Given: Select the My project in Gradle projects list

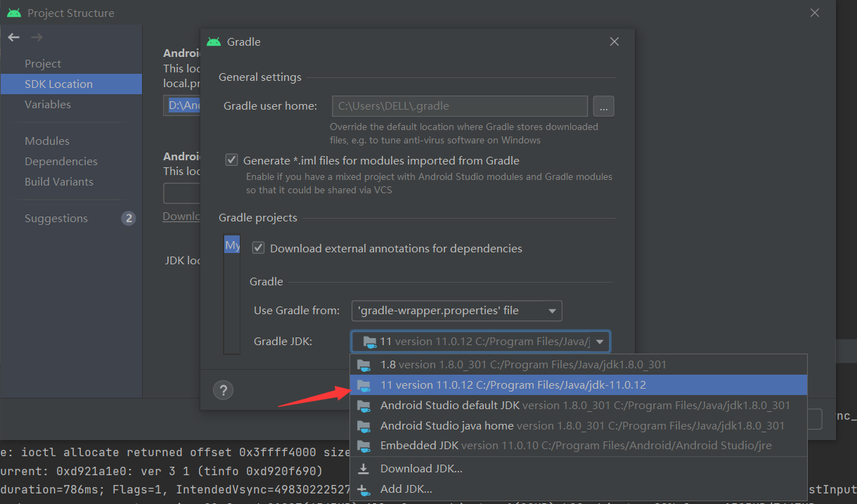Looking at the screenshot, I should pos(232,245).
